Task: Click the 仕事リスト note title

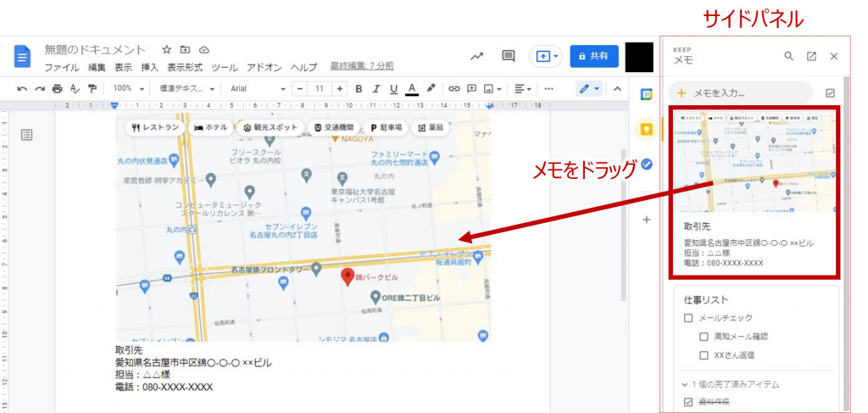Action: [x=706, y=300]
